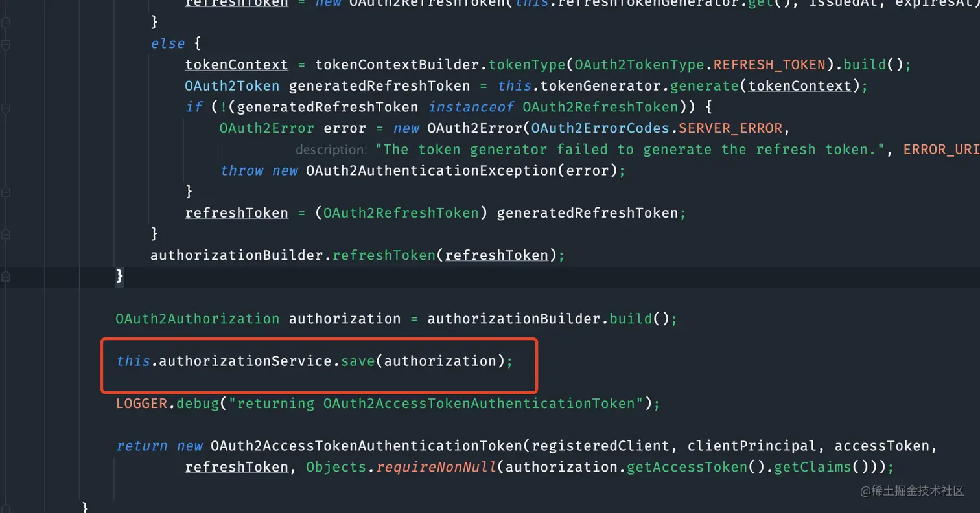Click generatedRefreshToken after the cast
The width and height of the screenshot is (980, 513).
[x=587, y=212]
